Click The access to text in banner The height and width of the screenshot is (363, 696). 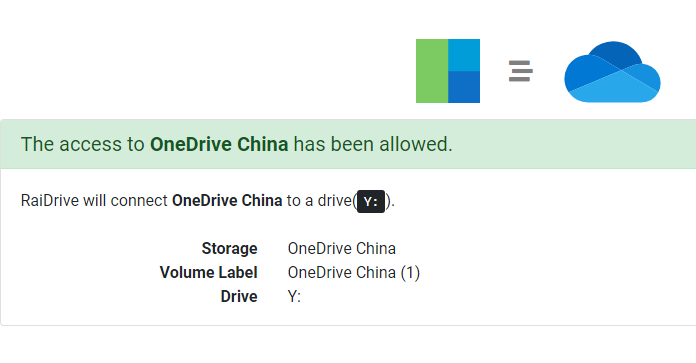click(83, 144)
